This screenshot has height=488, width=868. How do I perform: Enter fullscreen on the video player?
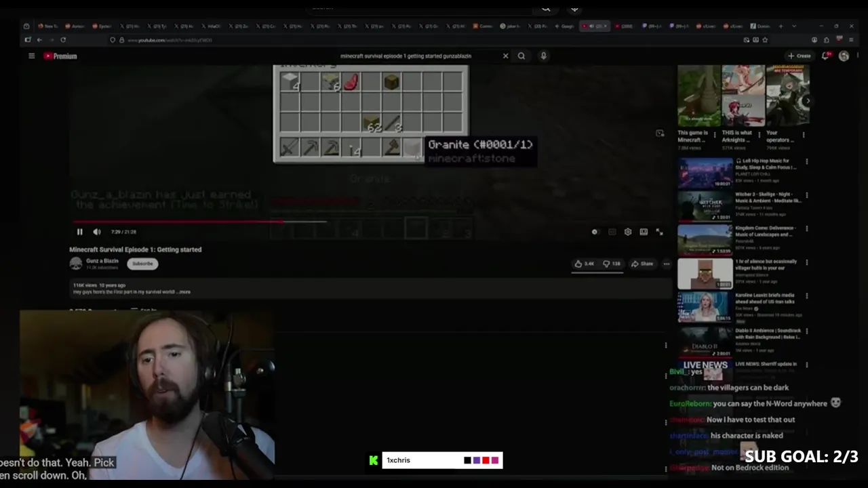(659, 232)
